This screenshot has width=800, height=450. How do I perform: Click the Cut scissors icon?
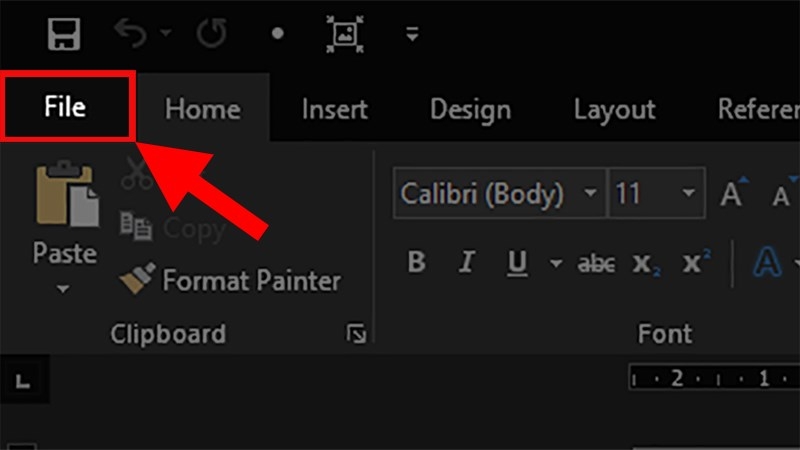click(135, 174)
